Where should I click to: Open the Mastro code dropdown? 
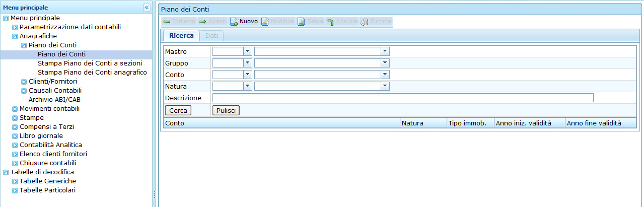247,51
